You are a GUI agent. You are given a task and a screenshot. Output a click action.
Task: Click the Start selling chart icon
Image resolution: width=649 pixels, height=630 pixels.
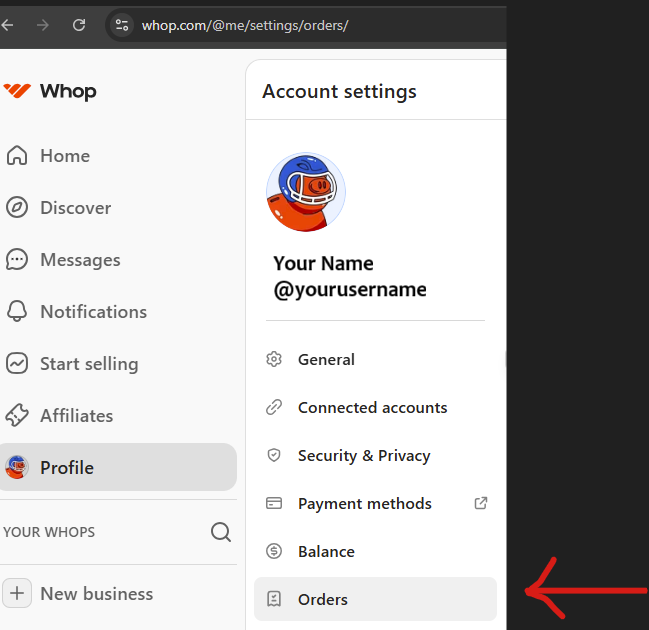[17, 364]
